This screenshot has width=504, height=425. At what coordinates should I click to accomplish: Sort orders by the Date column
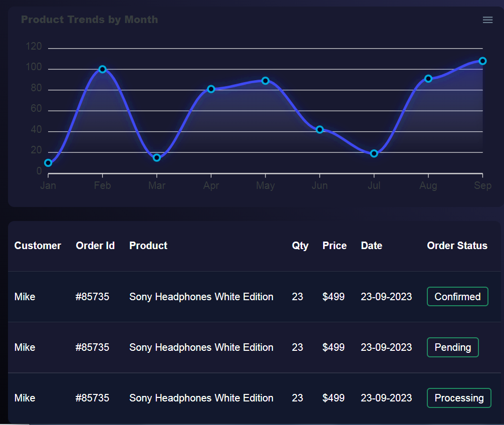coord(371,246)
